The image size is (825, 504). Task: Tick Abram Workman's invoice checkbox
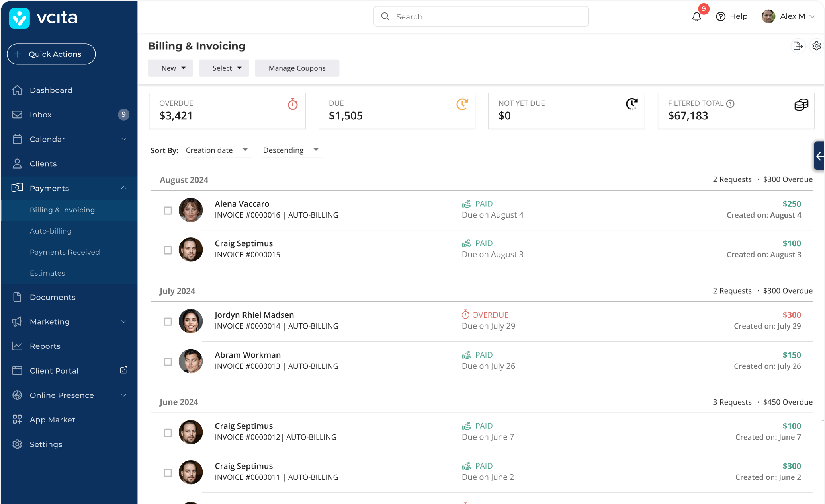(168, 362)
